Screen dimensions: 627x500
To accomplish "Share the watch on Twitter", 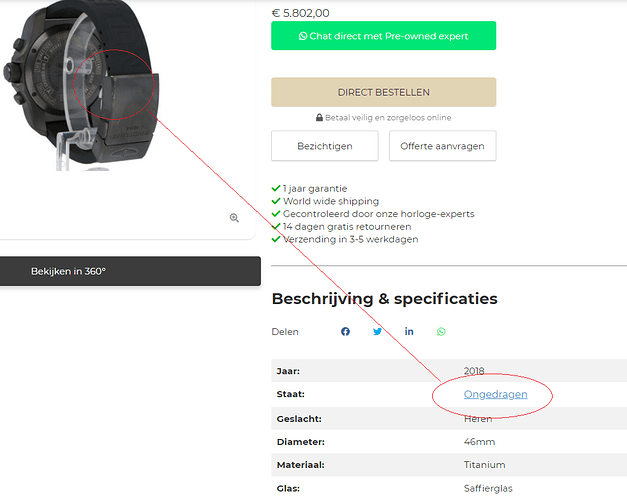I will coord(377,331).
